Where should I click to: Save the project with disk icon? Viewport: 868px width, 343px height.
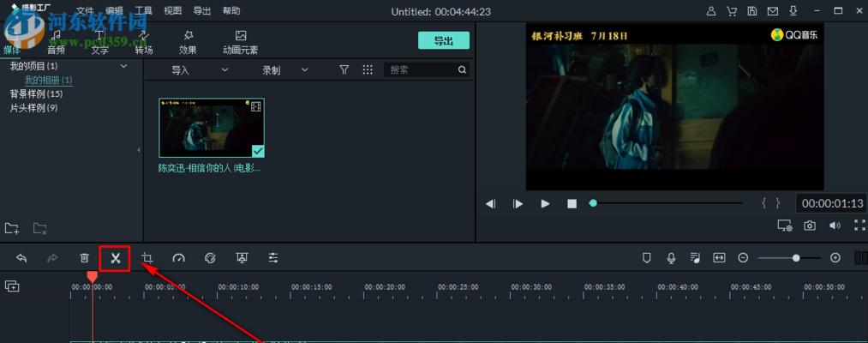click(752, 11)
